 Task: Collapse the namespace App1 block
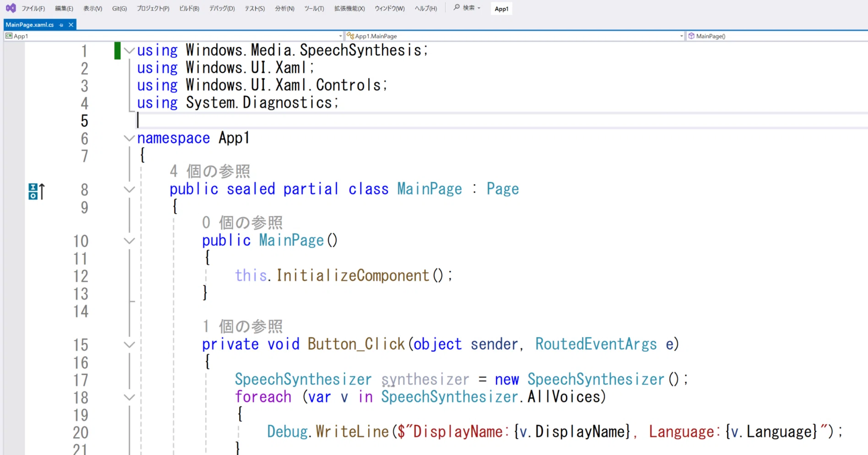click(130, 138)
